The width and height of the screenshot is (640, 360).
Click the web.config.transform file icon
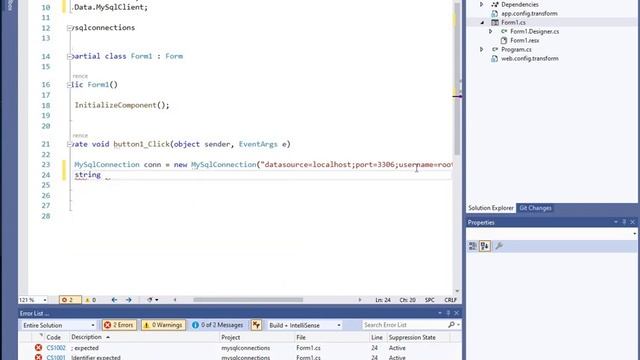[495, 58]
